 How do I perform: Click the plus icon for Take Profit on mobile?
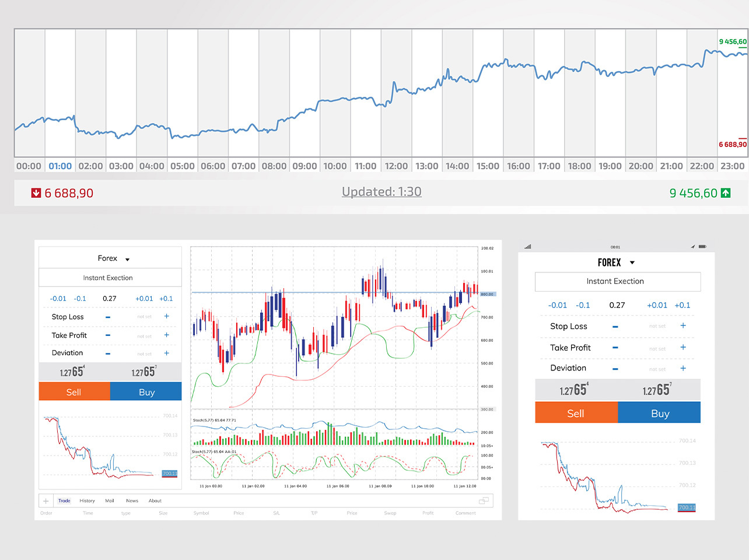683,347
